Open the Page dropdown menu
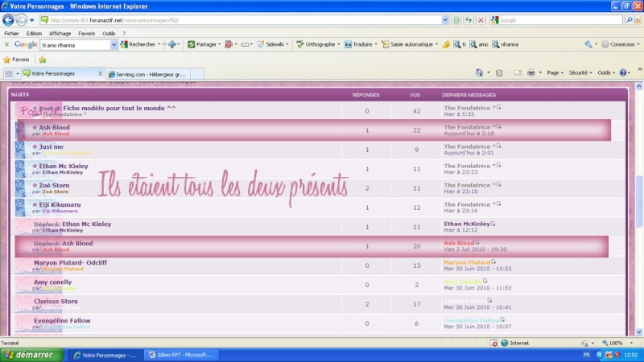Viewport: 644px width, 362px height. [x=555, y=72]
